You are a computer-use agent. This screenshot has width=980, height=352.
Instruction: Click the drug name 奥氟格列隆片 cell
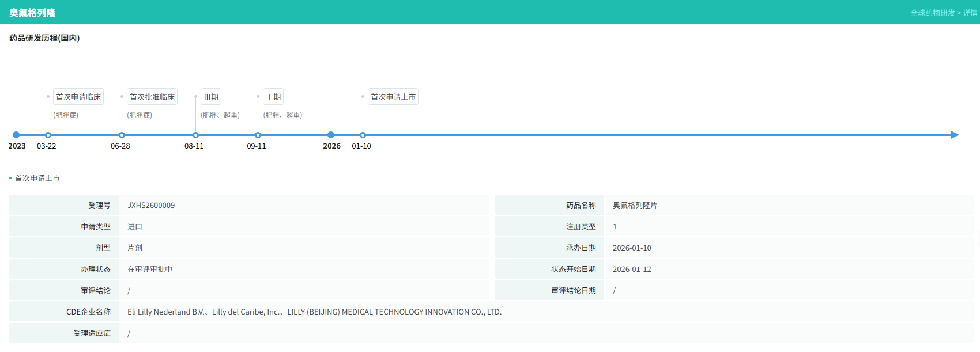tap(635, 205)
